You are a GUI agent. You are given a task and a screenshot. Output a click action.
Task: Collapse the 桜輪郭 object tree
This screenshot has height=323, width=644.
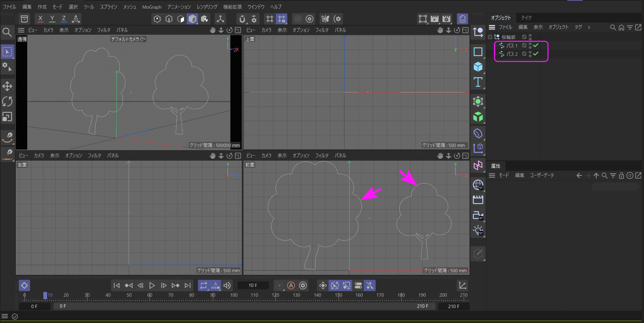click(490, 37)
